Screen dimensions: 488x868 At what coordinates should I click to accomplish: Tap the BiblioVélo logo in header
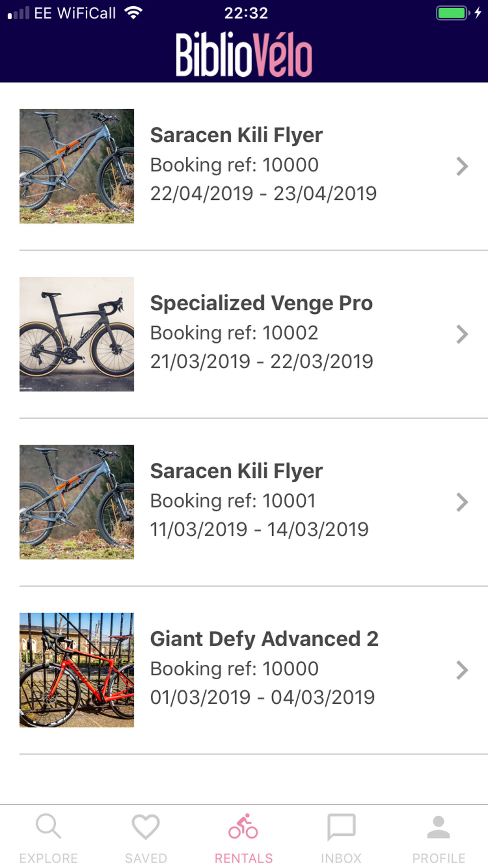click(x=244, y=54)
